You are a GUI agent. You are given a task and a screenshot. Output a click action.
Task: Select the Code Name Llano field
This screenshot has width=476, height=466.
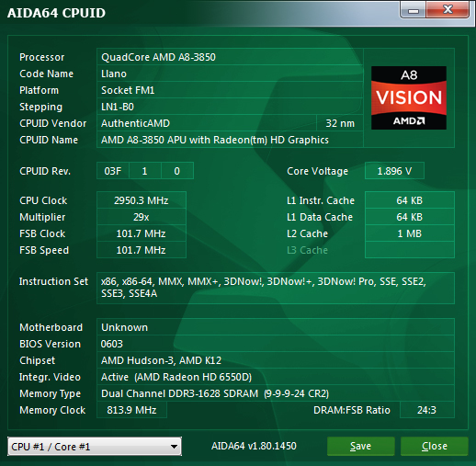click(230, 74)
